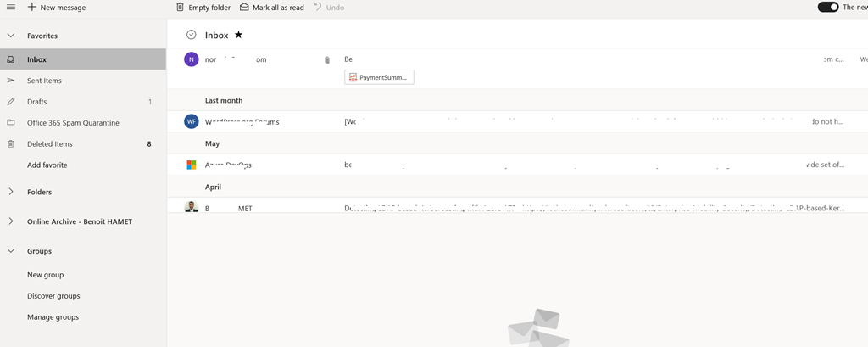Image resolution: width=868 pixels, height=347 pixels.
Task: Click the Spam Quarantine folder icon
Action: coord(10,122)
